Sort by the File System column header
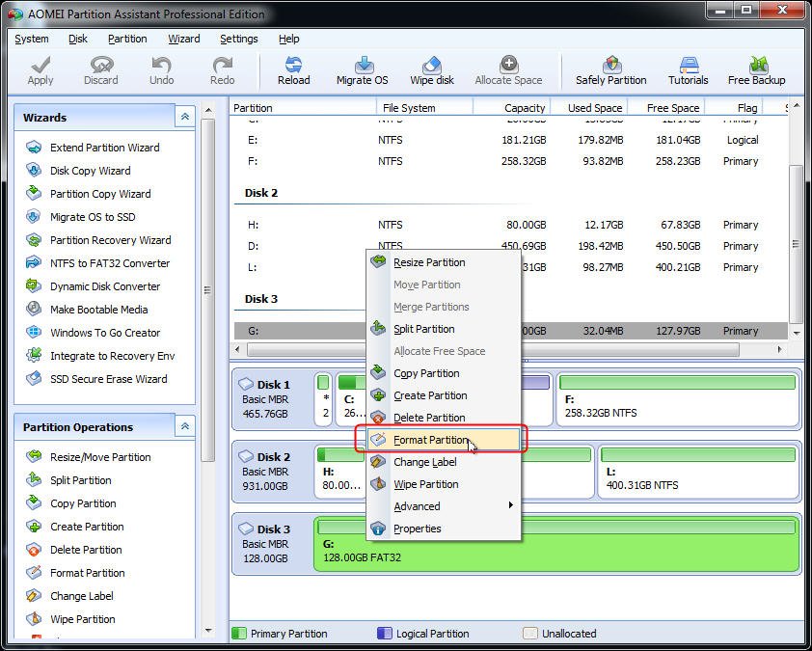Screen dimensions: 812x651 (x=424, y=108)
